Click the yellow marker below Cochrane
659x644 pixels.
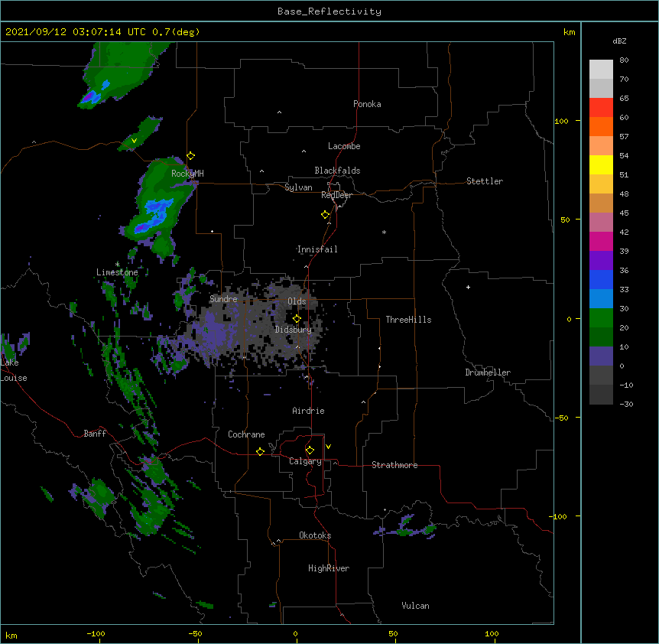(260, 451)
